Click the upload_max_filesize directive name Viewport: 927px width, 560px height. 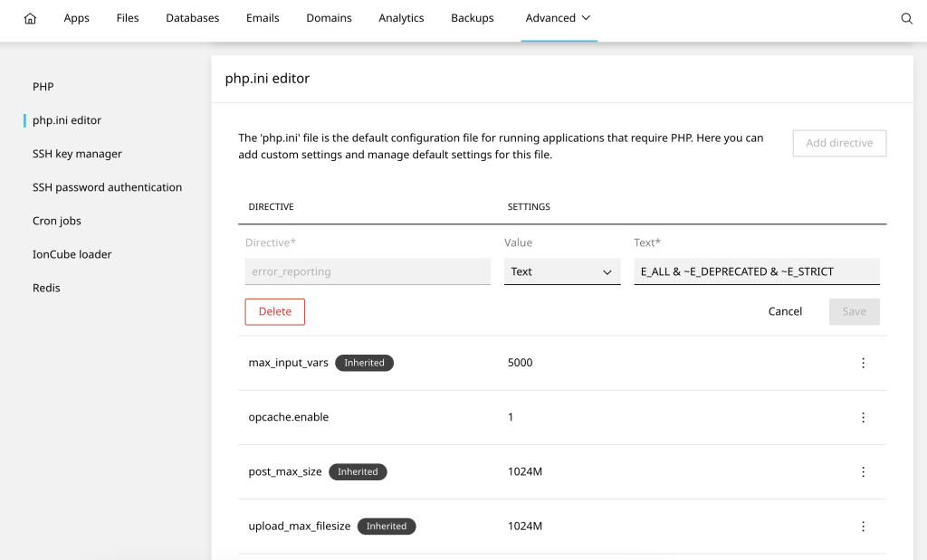[299, 527]
